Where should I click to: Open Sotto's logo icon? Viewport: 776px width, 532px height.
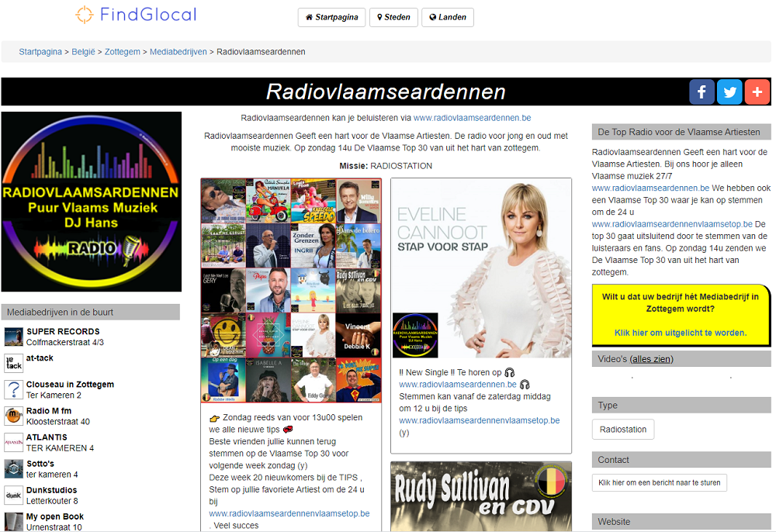[14, 468]
